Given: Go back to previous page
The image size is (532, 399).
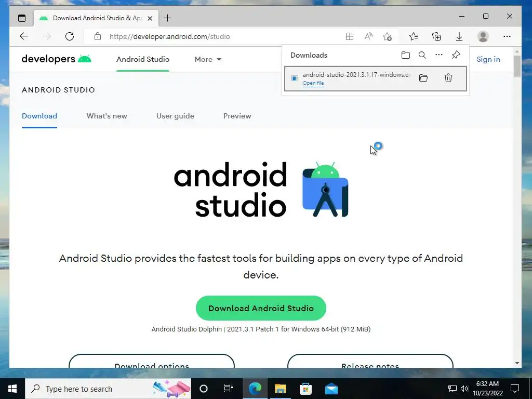Looking at the screenshot, I should (24, 36).
